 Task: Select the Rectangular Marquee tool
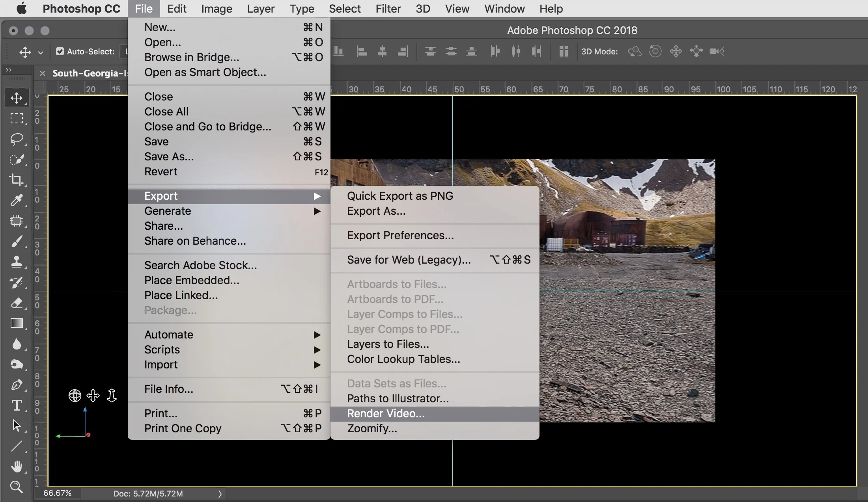[17, 119]
